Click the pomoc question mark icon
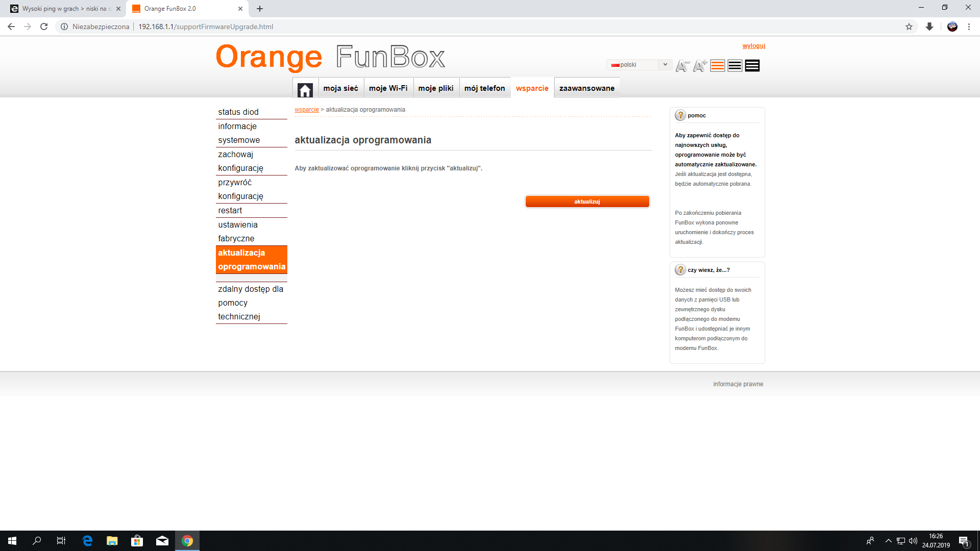980x551 pixels. point(680,115)
